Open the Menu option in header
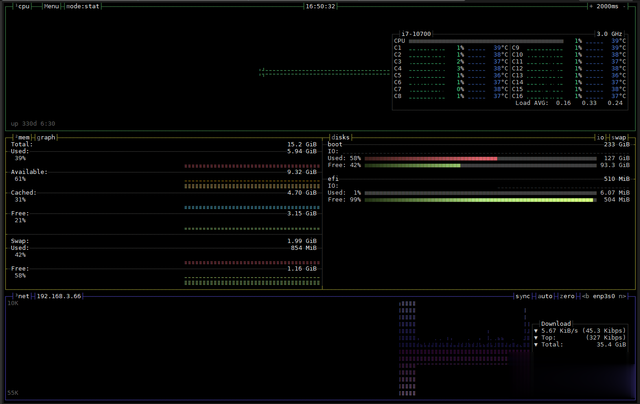640x404 pixels. point(51,7)
